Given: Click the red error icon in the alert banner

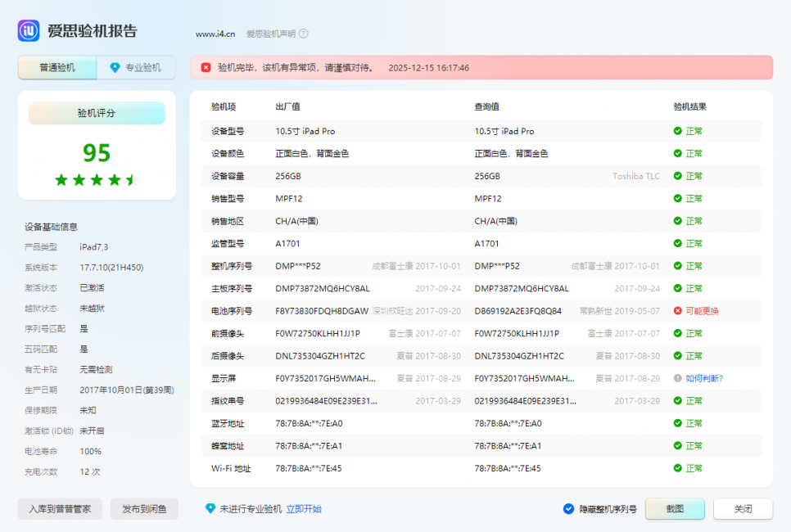Looking at the screenshot, I should pyautogui.click(x=204, y=68).
